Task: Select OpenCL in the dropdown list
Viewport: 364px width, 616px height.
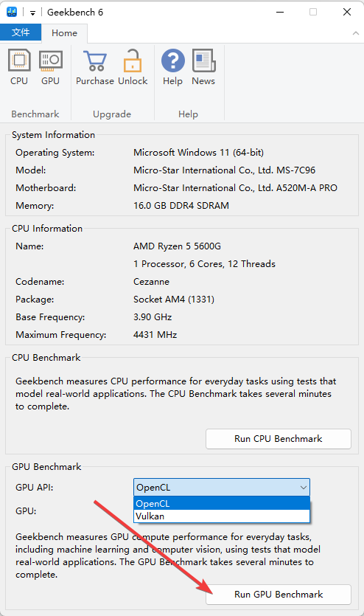Action: pyautogui.click(x=222, y=503)
